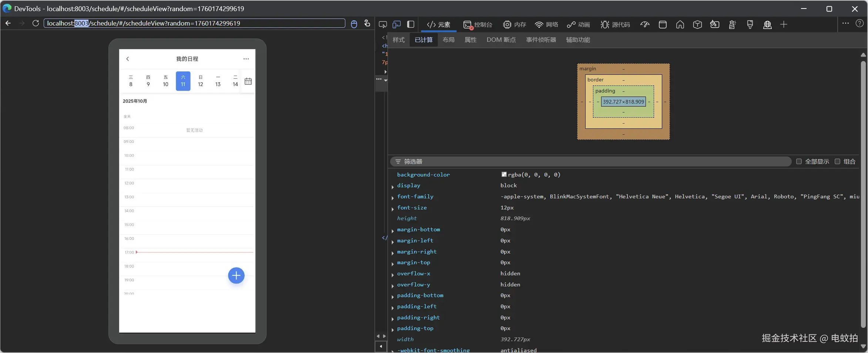Viewport: 868px width, 353px height.
Task: Click back chevron in 我的日程 header
Action: (x=128, y=59)
